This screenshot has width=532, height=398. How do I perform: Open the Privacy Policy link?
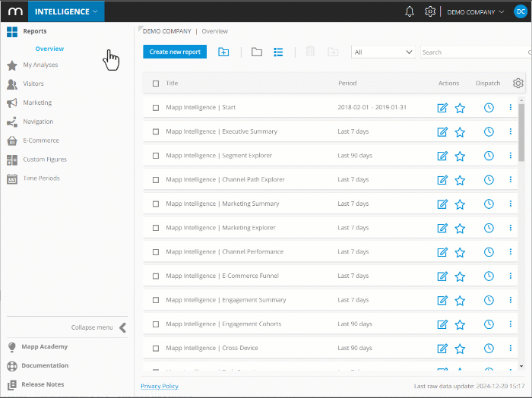point(160,386)
